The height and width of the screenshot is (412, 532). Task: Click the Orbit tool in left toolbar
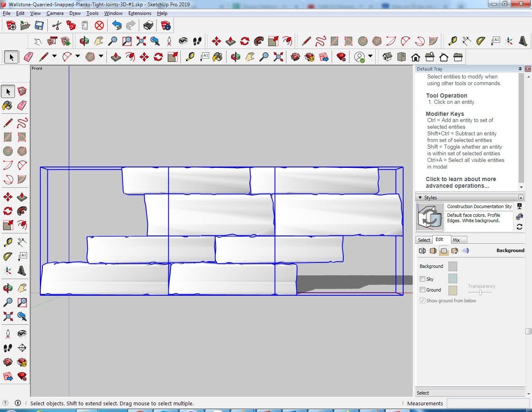point(7,288)
